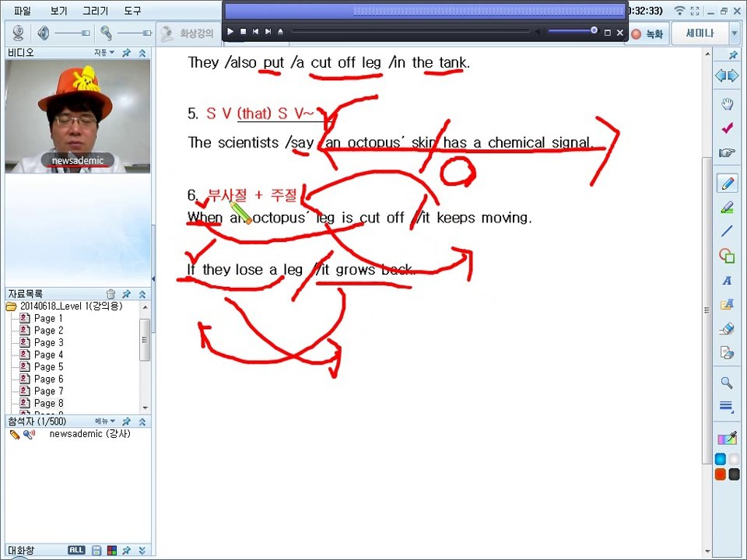Pin the 대화창 panel
Viewport: 747px width, 560px height.
coord(126,551)
